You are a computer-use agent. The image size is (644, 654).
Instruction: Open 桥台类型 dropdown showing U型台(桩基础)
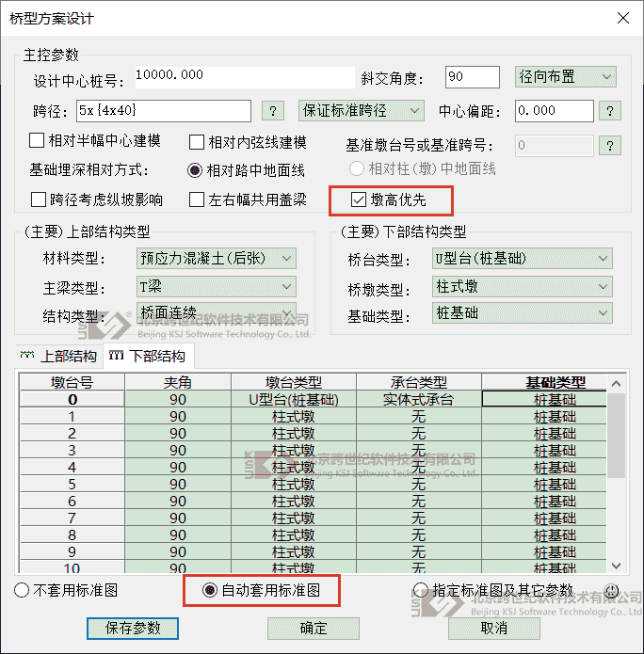tap(523, 258)
